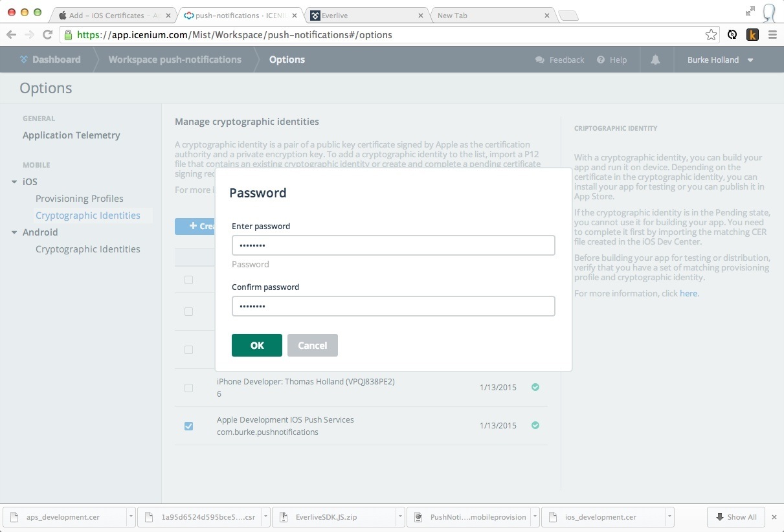Close the downloads bar with X
This screenshot has width=784, height=532.
click(774, 517)
